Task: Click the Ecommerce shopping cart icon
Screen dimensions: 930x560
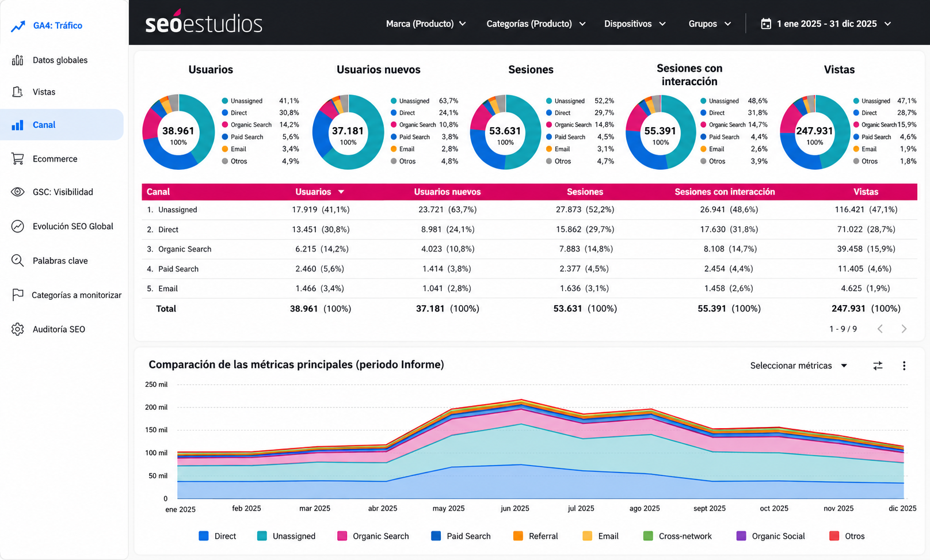Action: [x=18, y=159]
